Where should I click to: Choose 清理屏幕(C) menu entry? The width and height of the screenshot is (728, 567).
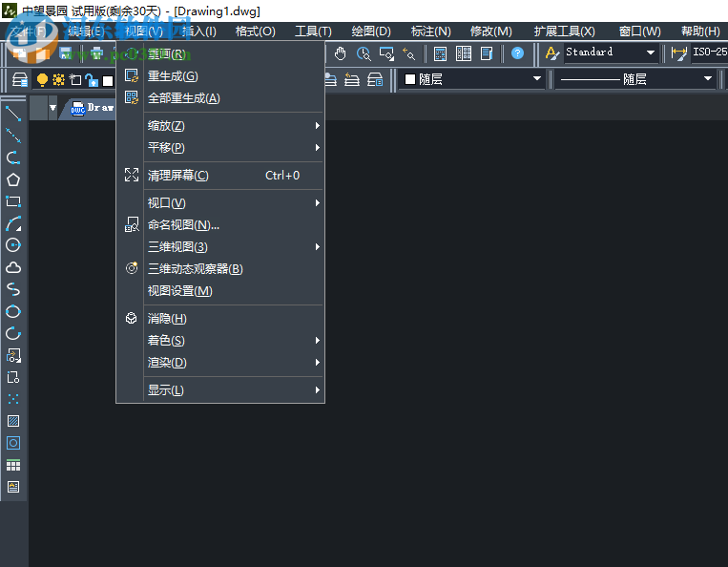tap(220, 175)
